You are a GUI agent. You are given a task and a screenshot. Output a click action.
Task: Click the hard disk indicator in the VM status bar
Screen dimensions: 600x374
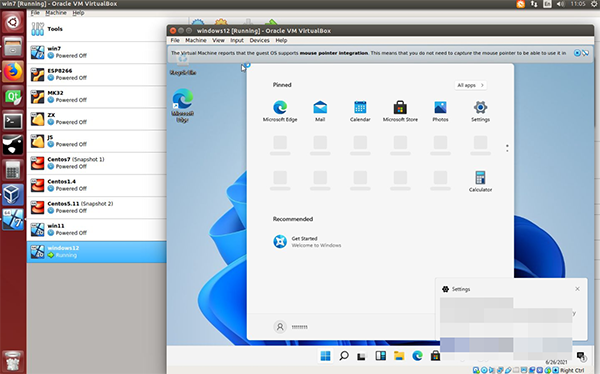pos(476,370)
